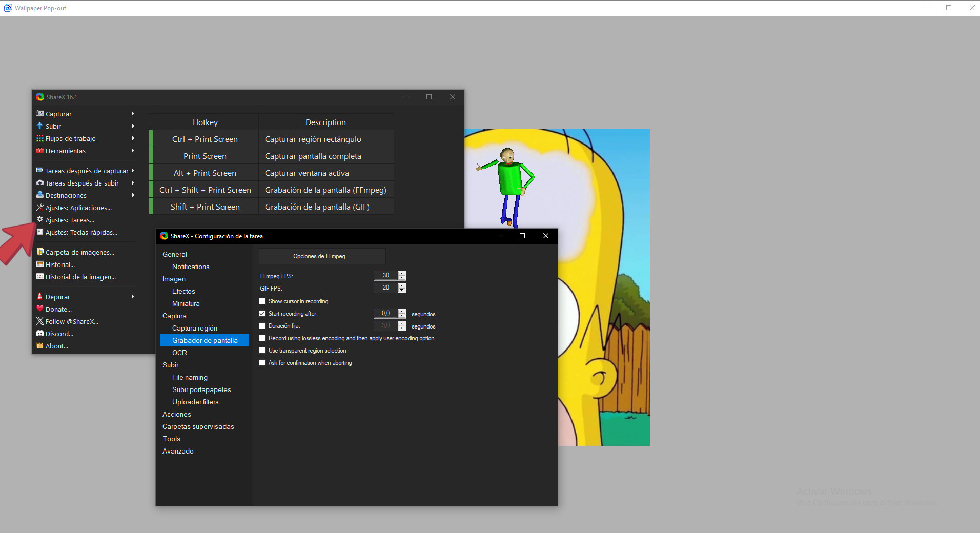The height and width of the screenshot is (533, 980).
Task: Enable Record using lossless encoding checkbox
Action: [x=262, y=338]
